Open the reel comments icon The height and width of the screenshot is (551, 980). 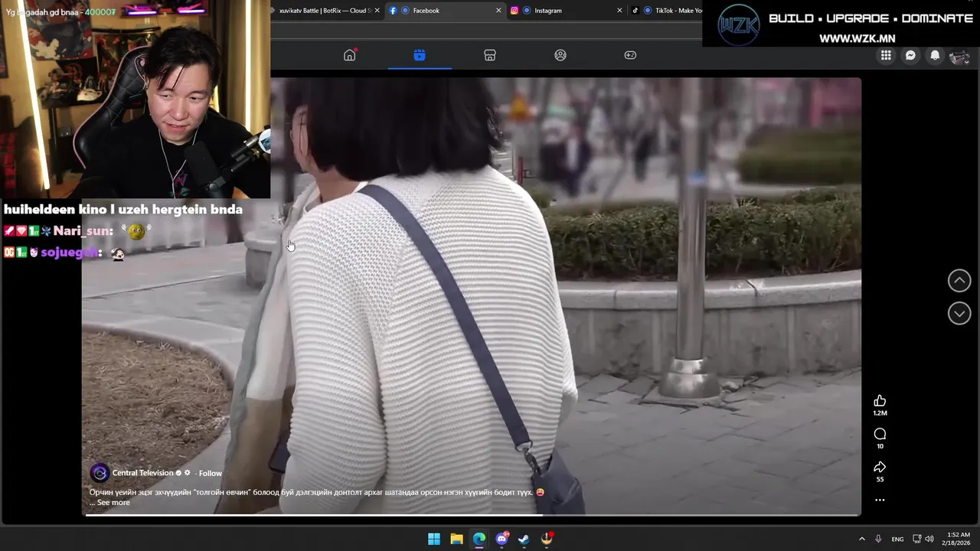880,434
